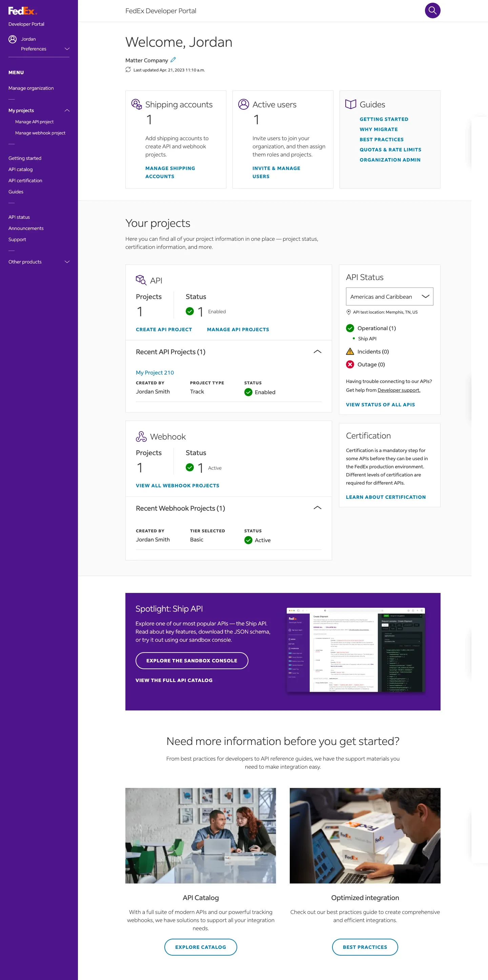The height and width of the screenshot is (980, 488).
Task: Click the Incidents warning triangle icon
Action: (350, 351)
